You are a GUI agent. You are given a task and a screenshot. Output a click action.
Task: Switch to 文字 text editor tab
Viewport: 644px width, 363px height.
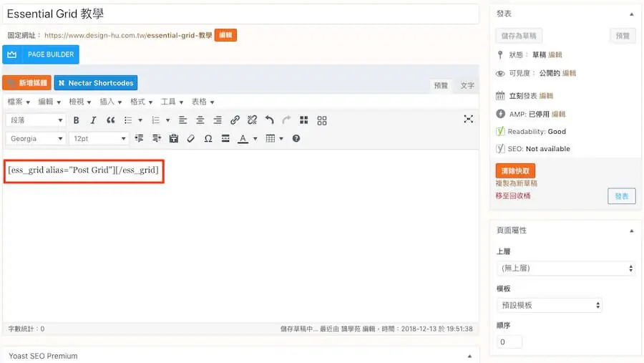click(467, 85)
